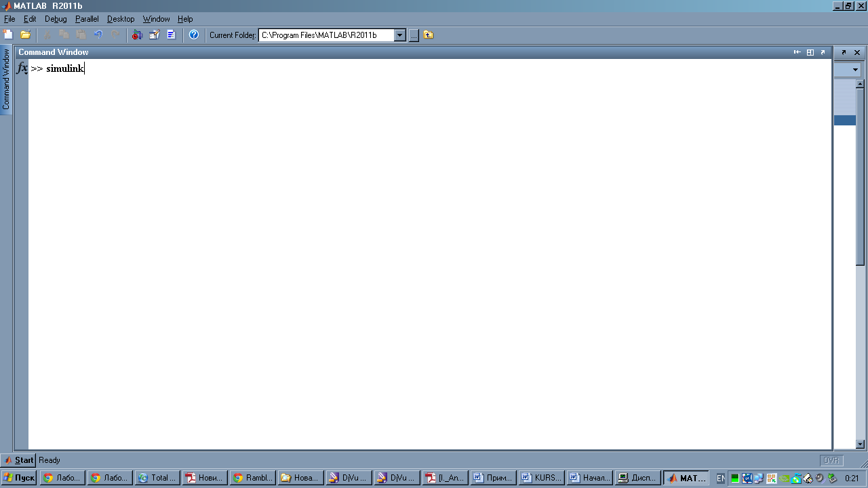Switch to first Лабо... Chrome taskbar button
This screenshot has width=868, height=488.
[x=62, y=478]
